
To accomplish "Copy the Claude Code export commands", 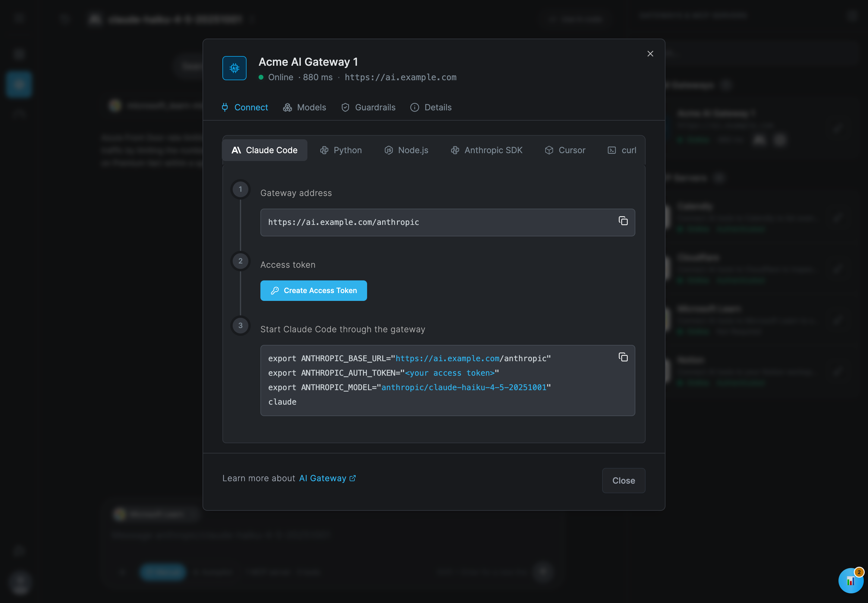I will pos(623,357).
